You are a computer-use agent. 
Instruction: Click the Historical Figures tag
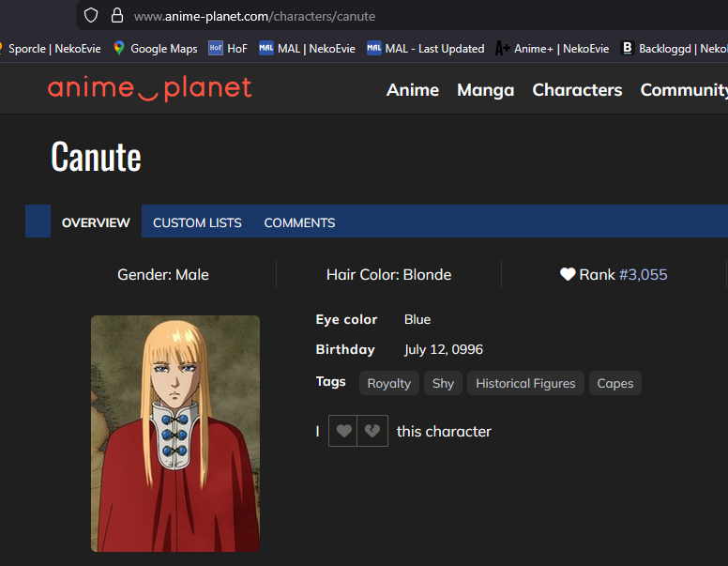(x=525, y=383)
